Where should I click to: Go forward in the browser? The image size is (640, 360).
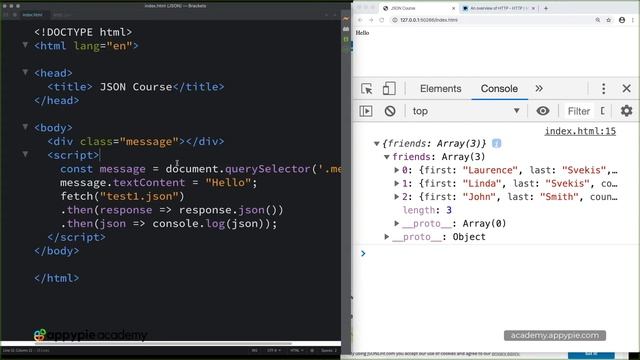[x=371, y=20]
